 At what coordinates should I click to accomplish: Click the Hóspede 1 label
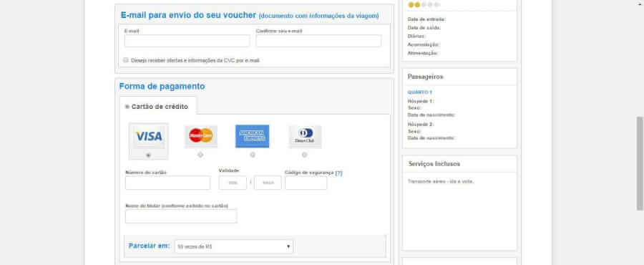[x=421, y=101]
